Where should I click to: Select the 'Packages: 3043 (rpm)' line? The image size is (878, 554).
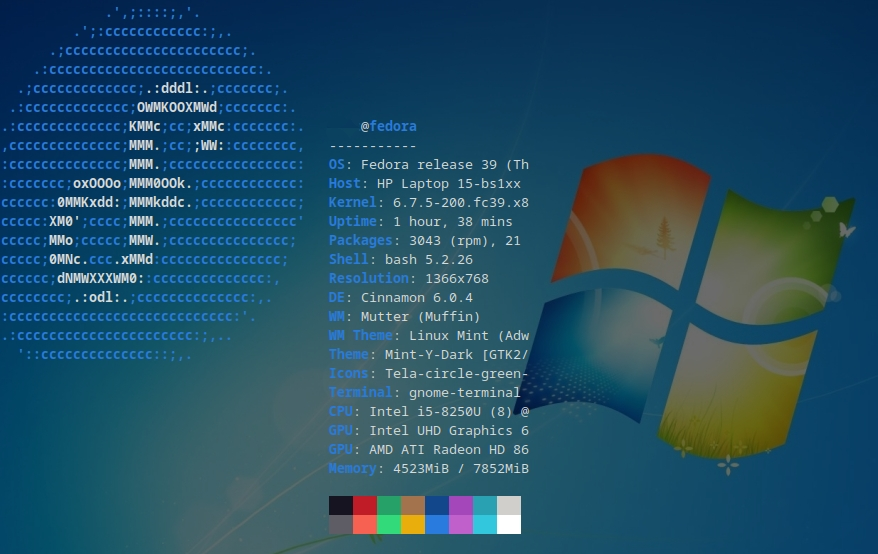(x=425, y=241)
